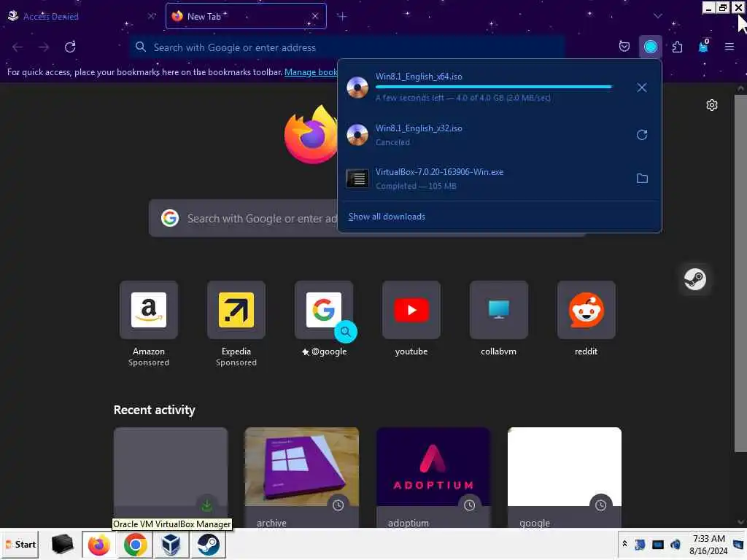
Task: Reload the current page
Action: coord(70,47)
